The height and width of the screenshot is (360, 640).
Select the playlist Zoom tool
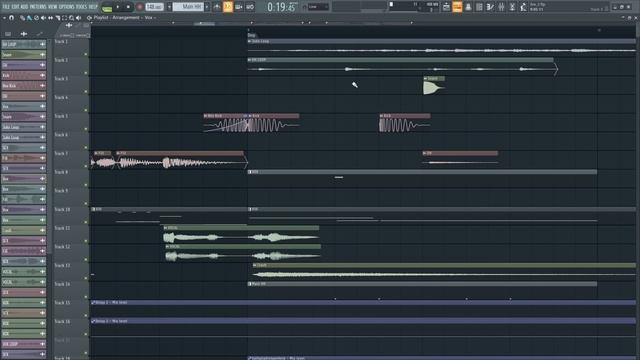(71, 18)
